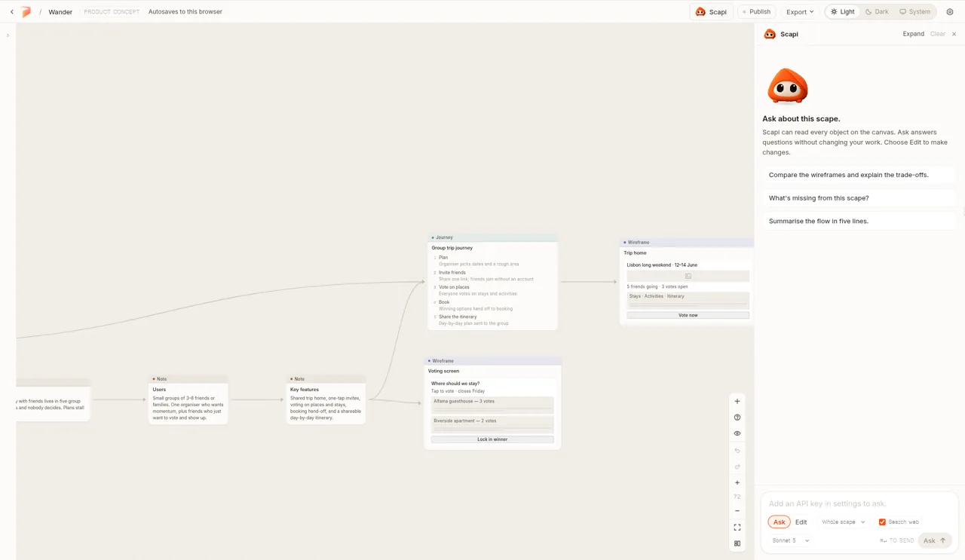Uncheck the Search web checkbox
Viewport: 965px width, 560px height.
pos(882,522)
